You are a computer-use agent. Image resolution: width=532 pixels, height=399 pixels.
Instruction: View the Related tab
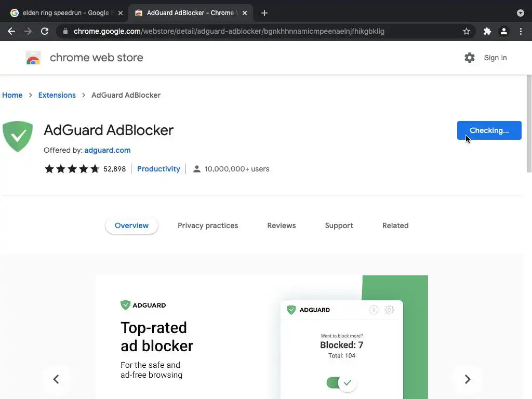pyautogui.click(x=395, y=225)
